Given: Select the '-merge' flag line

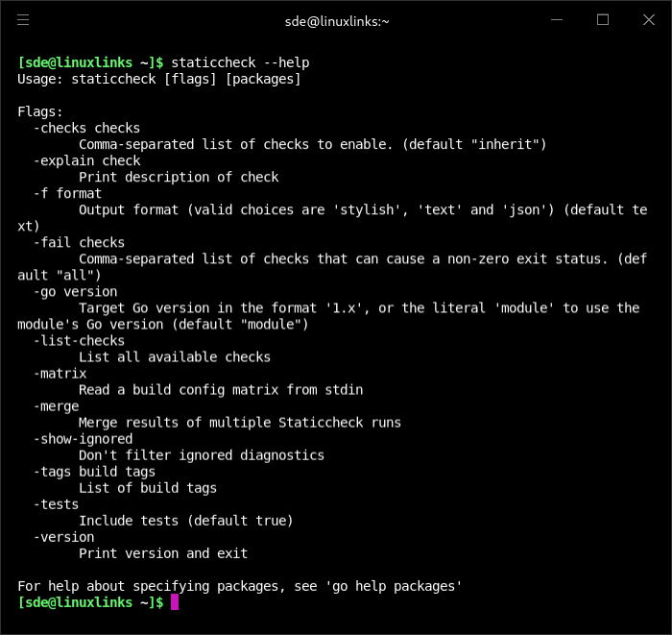Looking at the screenshot, I should (x=56, y=406).
